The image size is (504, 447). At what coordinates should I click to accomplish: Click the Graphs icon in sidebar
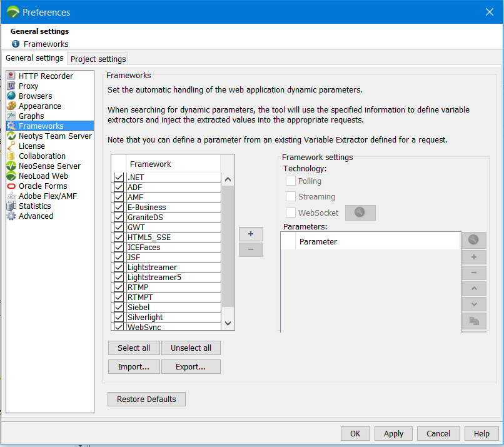coord(11,116)
